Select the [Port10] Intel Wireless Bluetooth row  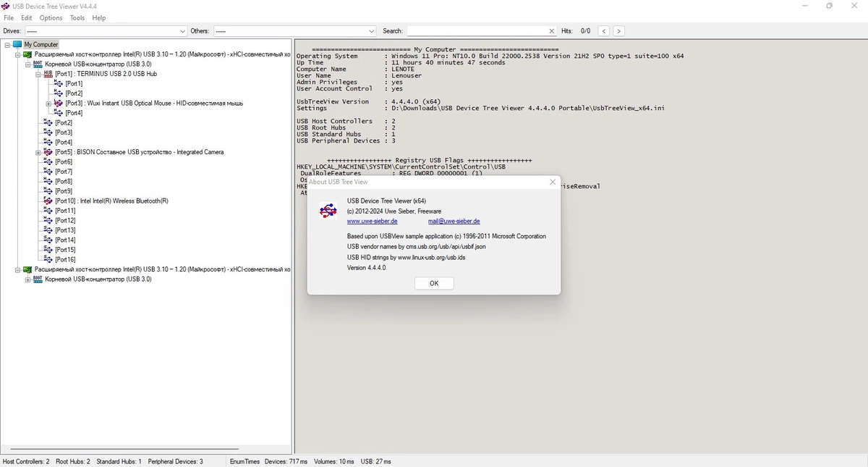(111, 201)
